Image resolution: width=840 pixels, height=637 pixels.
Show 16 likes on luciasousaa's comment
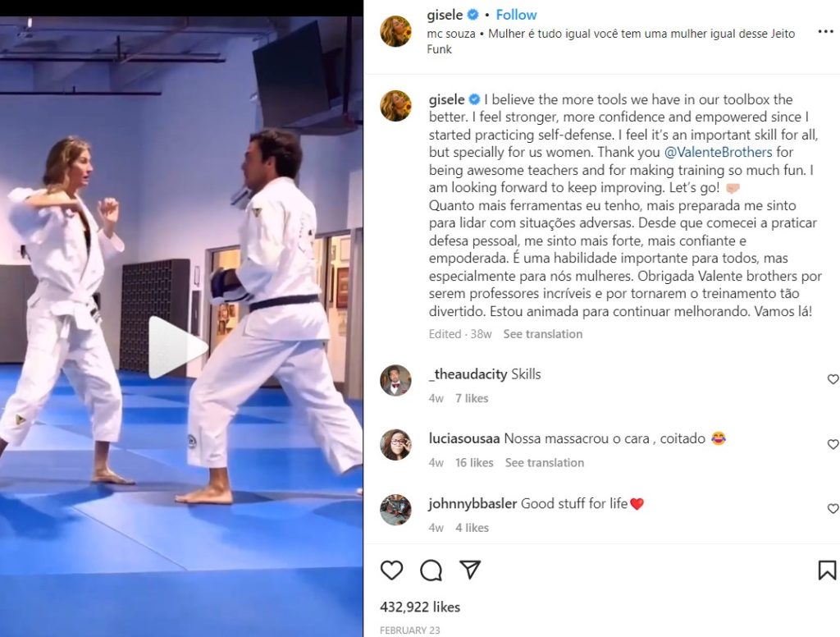[x=474, y=463]
